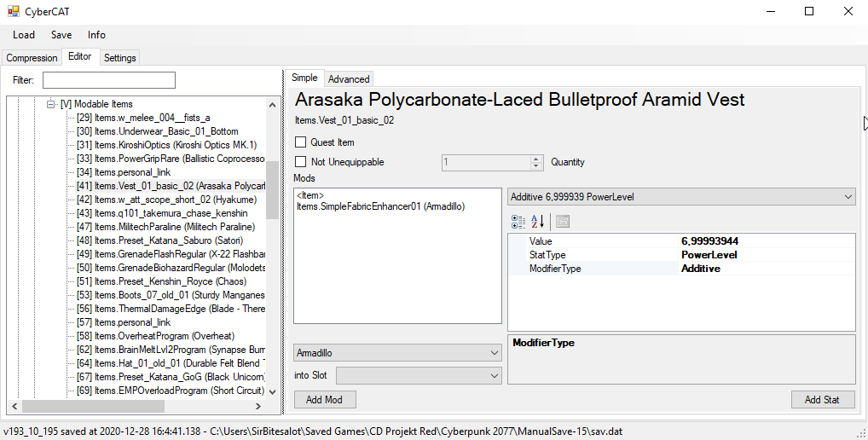Viewport: 868px width, 440px height.
Task: Select [67] Items.Preset_Katana_GoG tree item
Action: 171,377
